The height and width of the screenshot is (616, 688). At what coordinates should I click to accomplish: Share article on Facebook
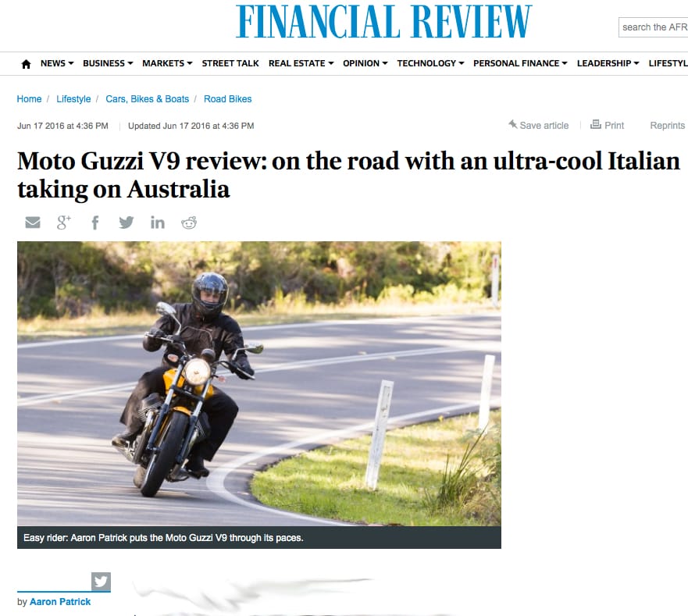click(x=94, y=223)
